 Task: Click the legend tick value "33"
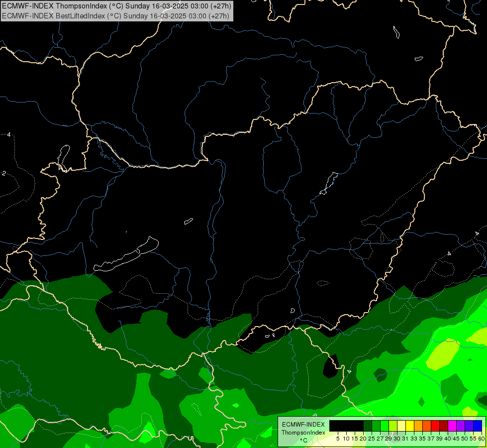[414, 439]
